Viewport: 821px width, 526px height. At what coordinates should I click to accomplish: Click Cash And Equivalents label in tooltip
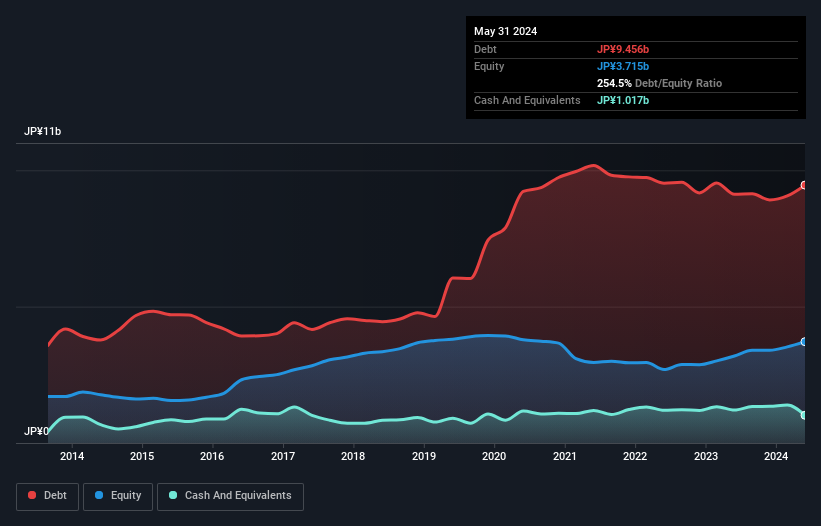point(527,100)
